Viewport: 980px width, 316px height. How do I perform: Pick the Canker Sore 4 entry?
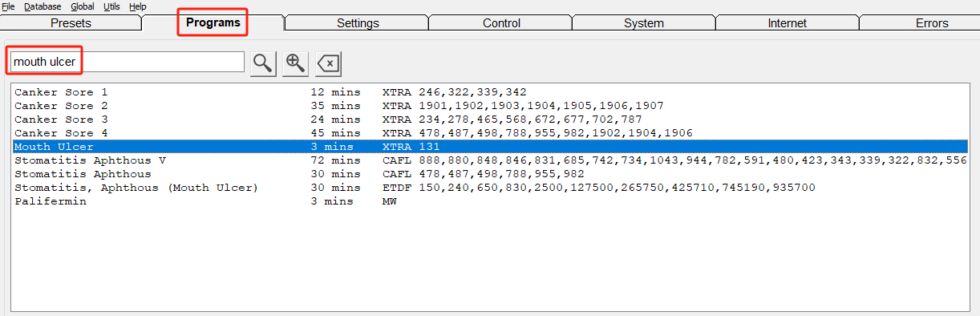click(x=490, y=133)
